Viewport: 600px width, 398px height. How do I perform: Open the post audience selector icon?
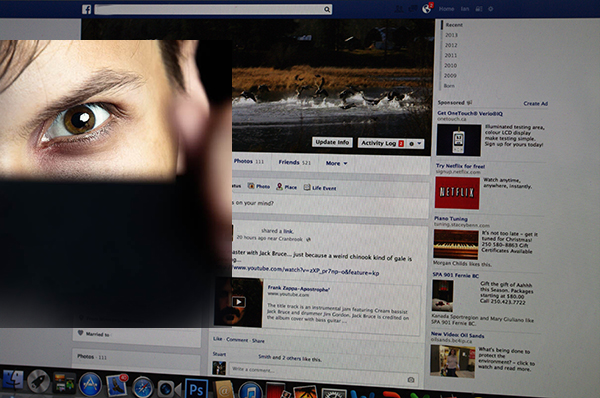pos(308,239)
